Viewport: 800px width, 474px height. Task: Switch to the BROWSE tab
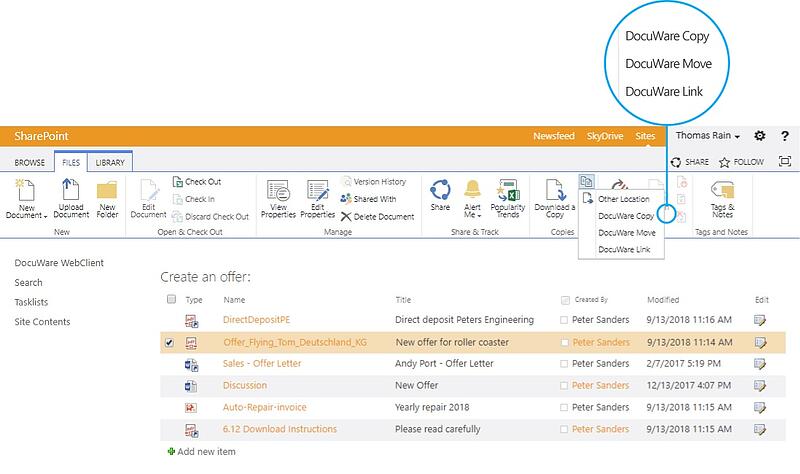(x=30, y=162)
